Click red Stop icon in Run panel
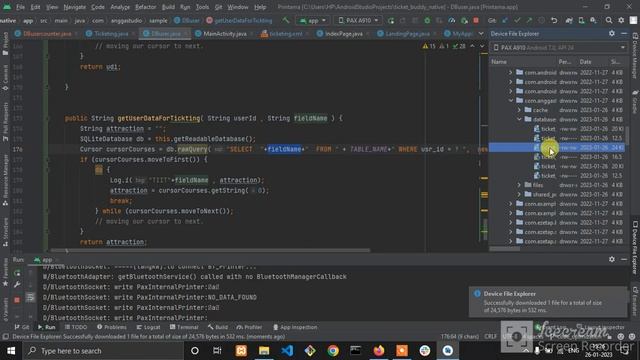Image resolution: width=640 pixels, height=360 pixels. click(17, 300)
